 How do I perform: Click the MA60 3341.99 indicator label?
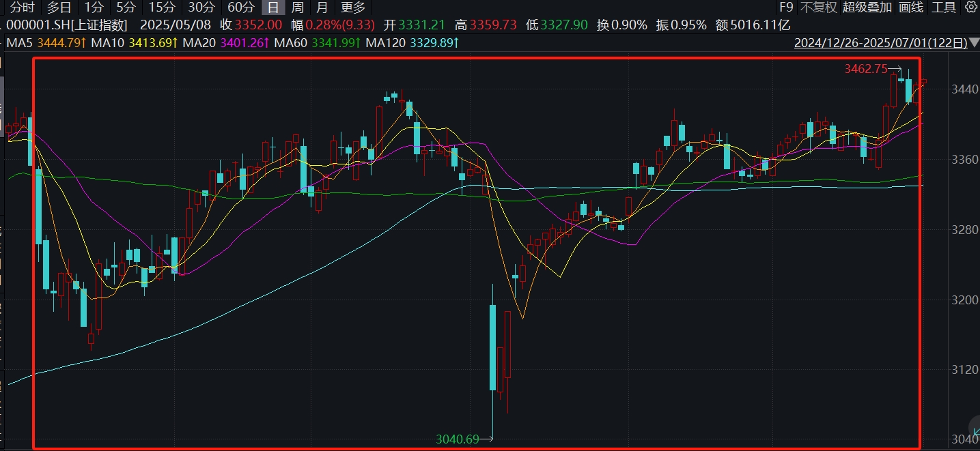click(x=318, y=44)
